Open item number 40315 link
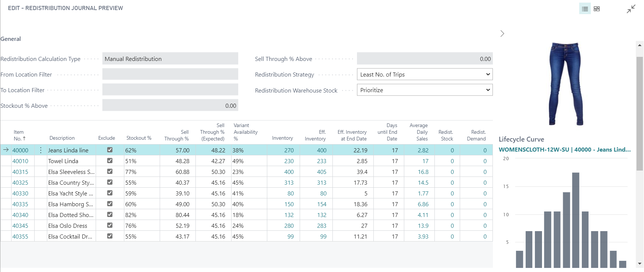Screen dimensions: 644x272 (20, 172)
